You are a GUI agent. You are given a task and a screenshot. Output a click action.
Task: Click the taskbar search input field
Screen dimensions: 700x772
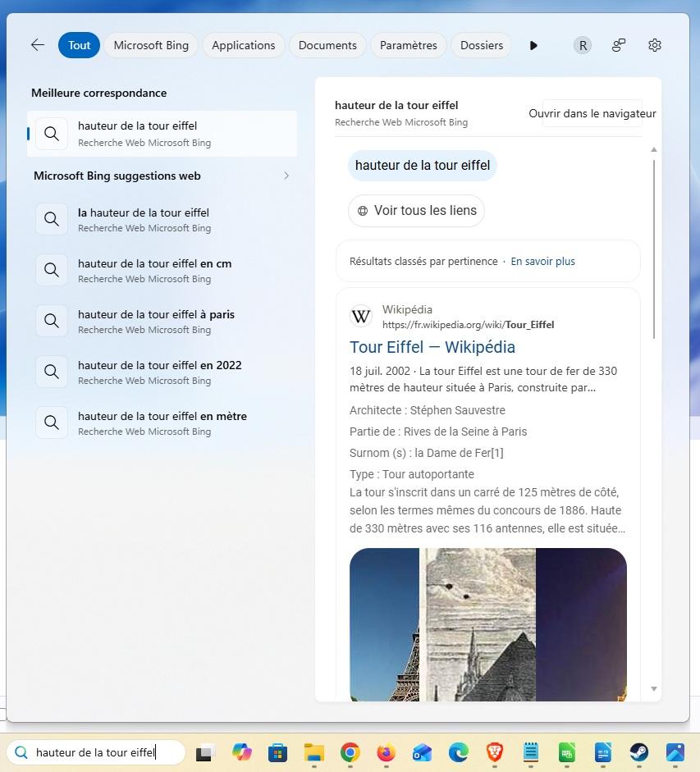(96, 752)
